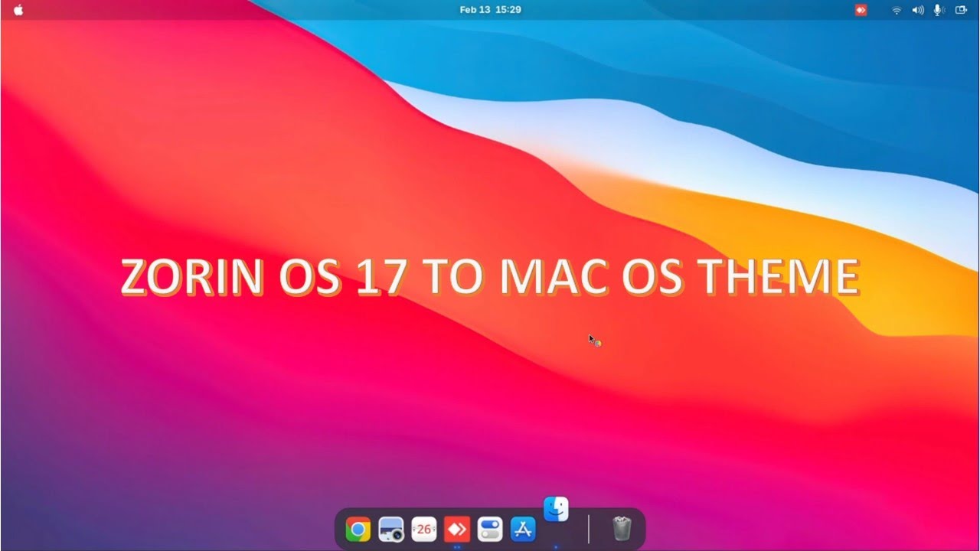Open the Wi-Fi status icon
The height and width of the screenshot is (551, 980).
pyautogui.click(x=897, y=10)
